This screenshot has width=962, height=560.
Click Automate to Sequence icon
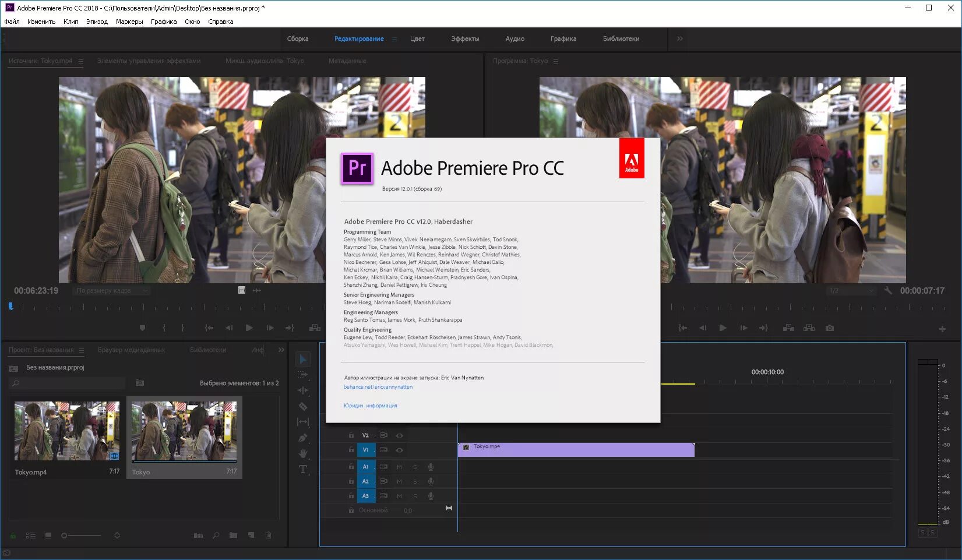198,536
